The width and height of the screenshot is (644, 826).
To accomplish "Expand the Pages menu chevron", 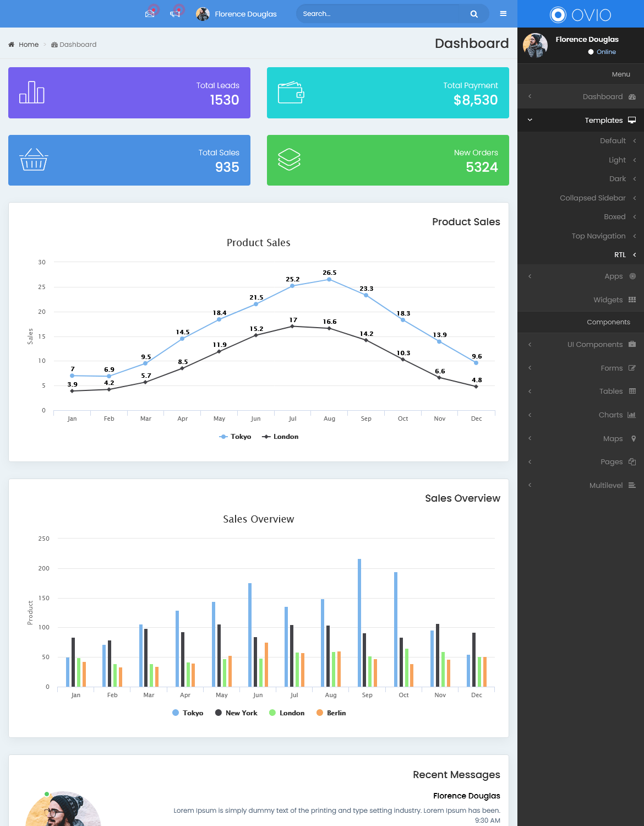I will [530, 462].
